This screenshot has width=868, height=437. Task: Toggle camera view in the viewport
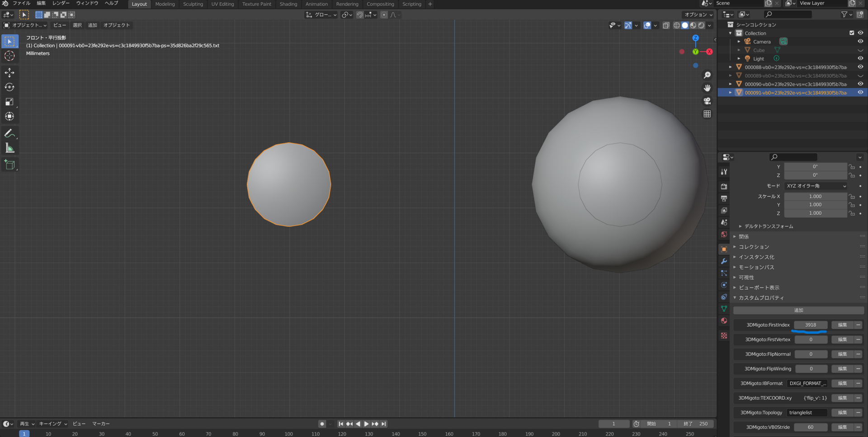707,101
